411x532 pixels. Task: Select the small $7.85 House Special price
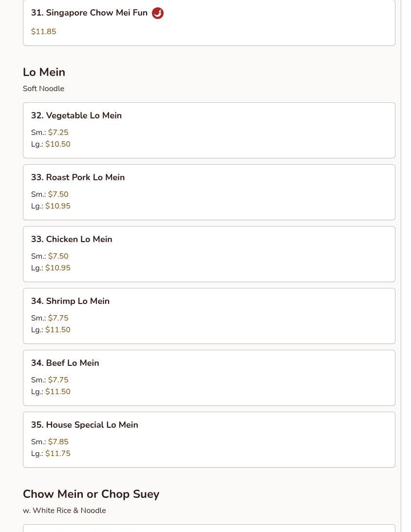pyautogui.click(x=58, y=442)
